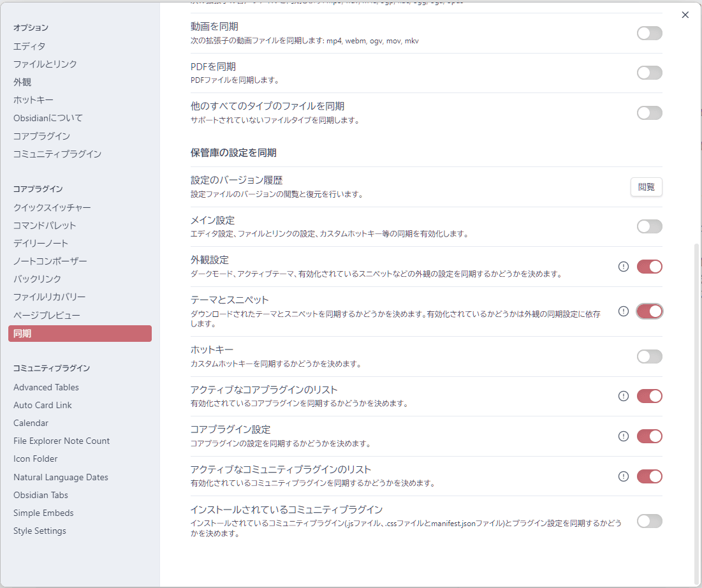702x588 pixels.
Task: Click the info icon next to 外観設定
Action: (x=623, y=267)
